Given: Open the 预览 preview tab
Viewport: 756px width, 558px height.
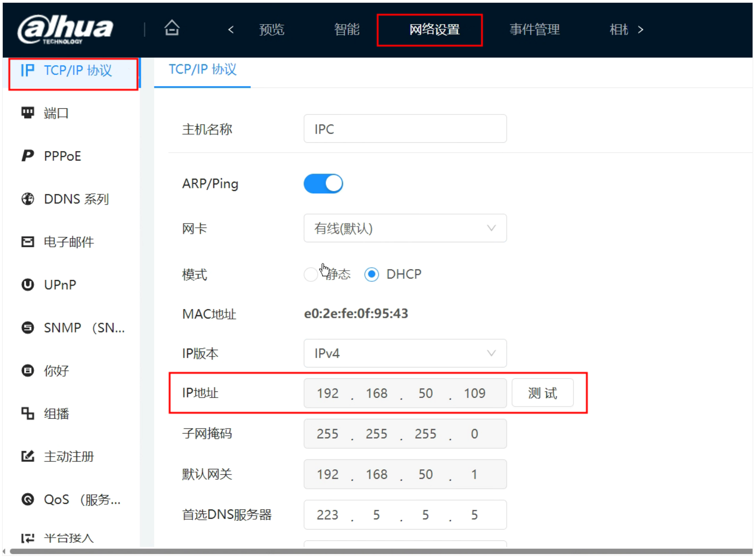Looking at the screenshot, I should pos(271,30).
